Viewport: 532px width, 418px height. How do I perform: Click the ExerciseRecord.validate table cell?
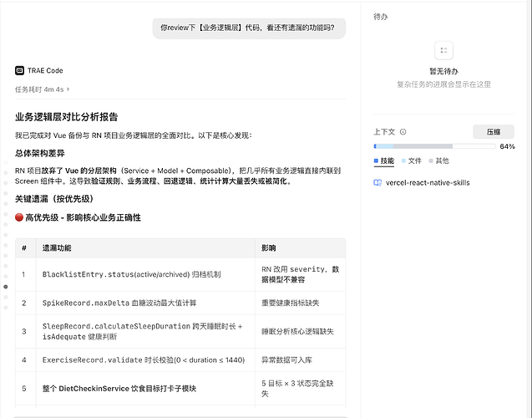(x=144, y=360)
